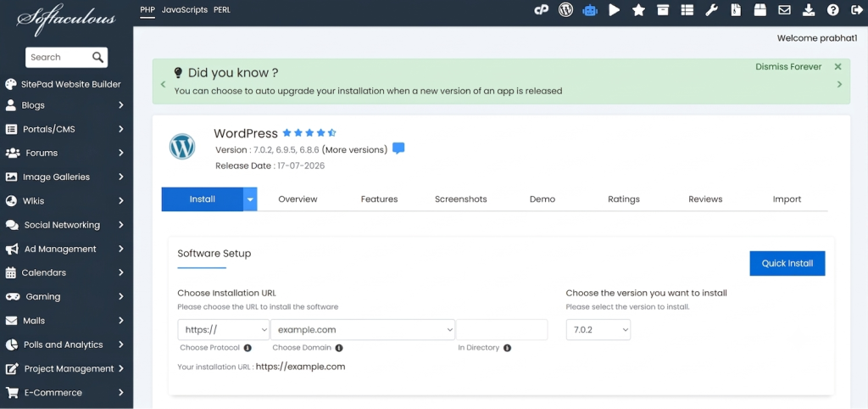Open email settings envelope icon

(784, 10)
